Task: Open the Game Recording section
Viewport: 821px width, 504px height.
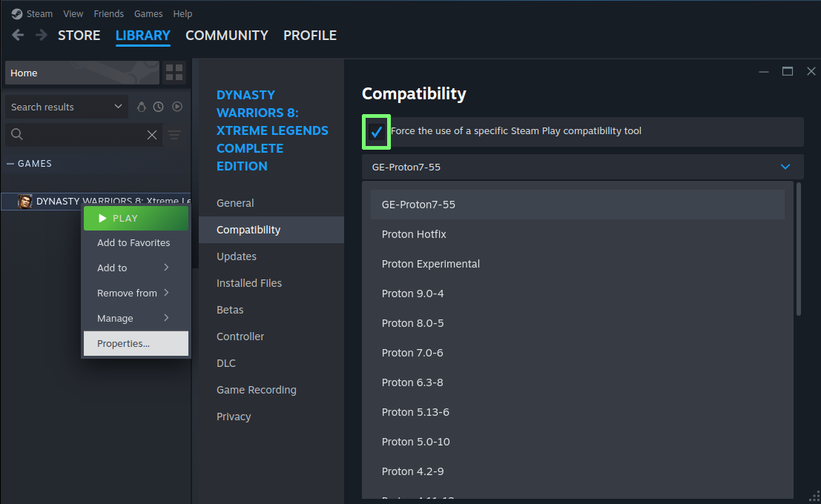Action: point(271,390)
